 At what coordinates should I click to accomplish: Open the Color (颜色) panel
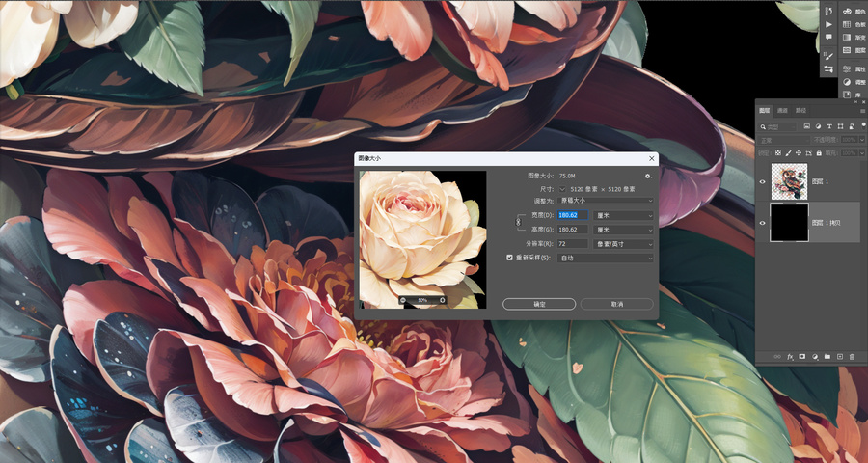pyautogui.click(x=854, y=12)
